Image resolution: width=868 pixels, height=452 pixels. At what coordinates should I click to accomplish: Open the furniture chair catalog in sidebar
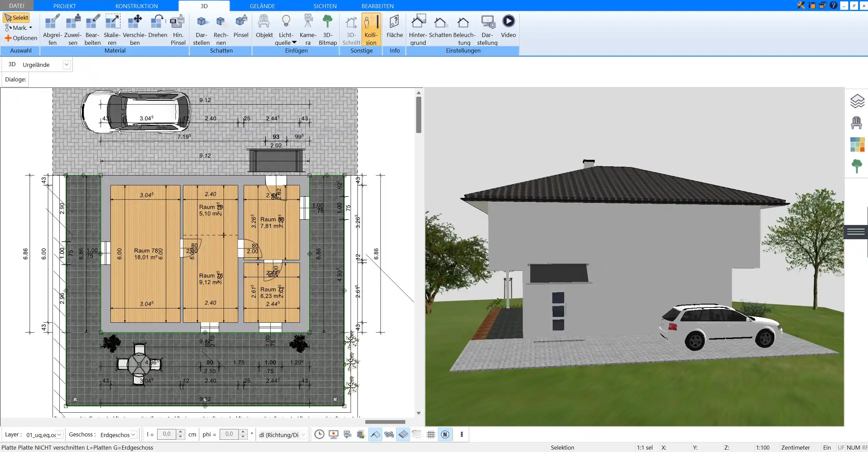click(856, 123)
